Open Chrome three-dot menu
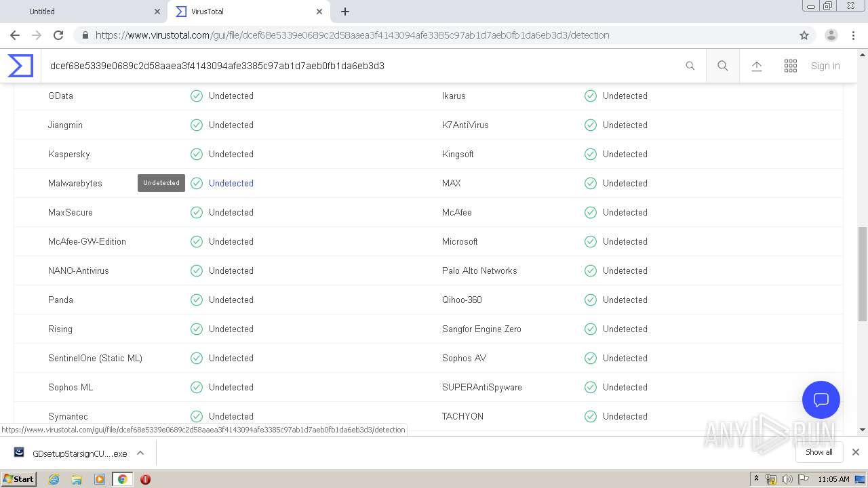The width and height of the screenshot is (868, 488). [853, 35]
